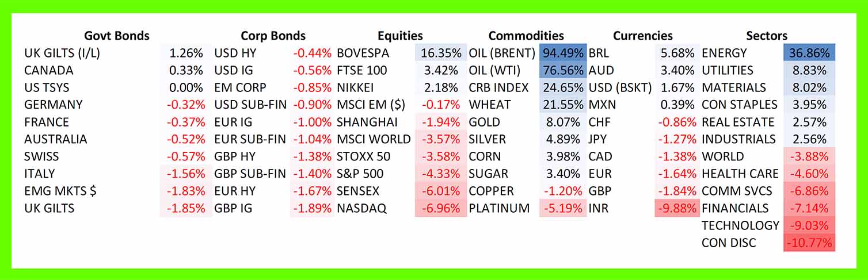
Task: Select the Commodities heading
Action: point(526,36)
